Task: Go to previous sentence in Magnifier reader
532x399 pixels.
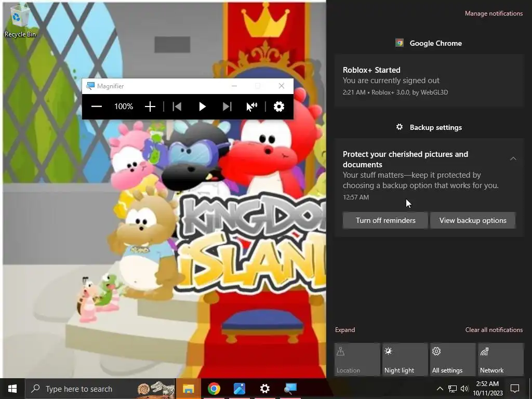Action: [x=177, y=107]
